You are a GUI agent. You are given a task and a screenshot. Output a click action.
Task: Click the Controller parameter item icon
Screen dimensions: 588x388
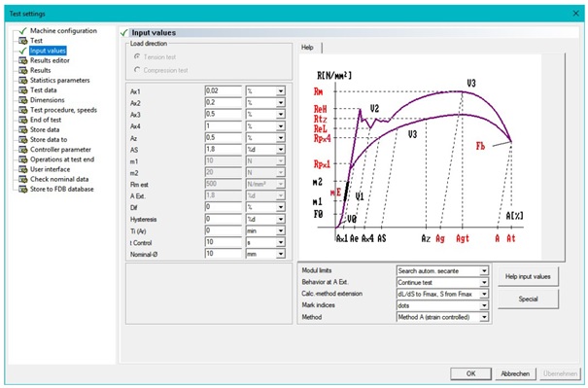tap(23, 150)
